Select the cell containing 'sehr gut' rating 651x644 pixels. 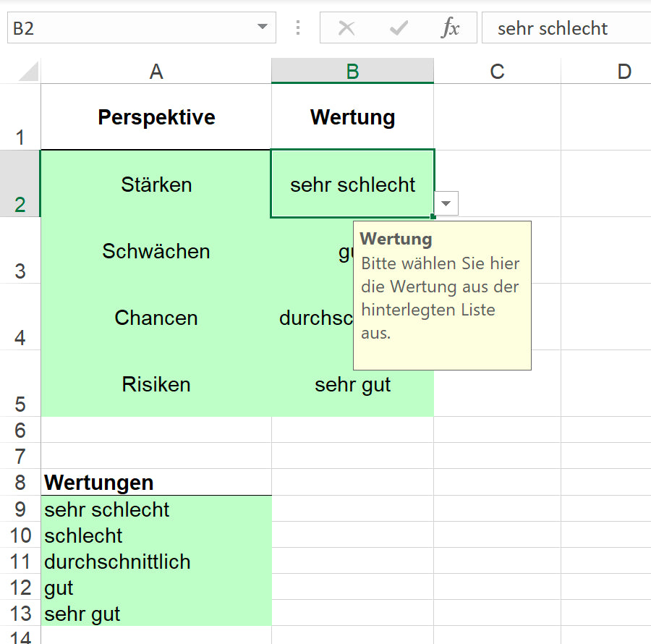pos(352,384)
